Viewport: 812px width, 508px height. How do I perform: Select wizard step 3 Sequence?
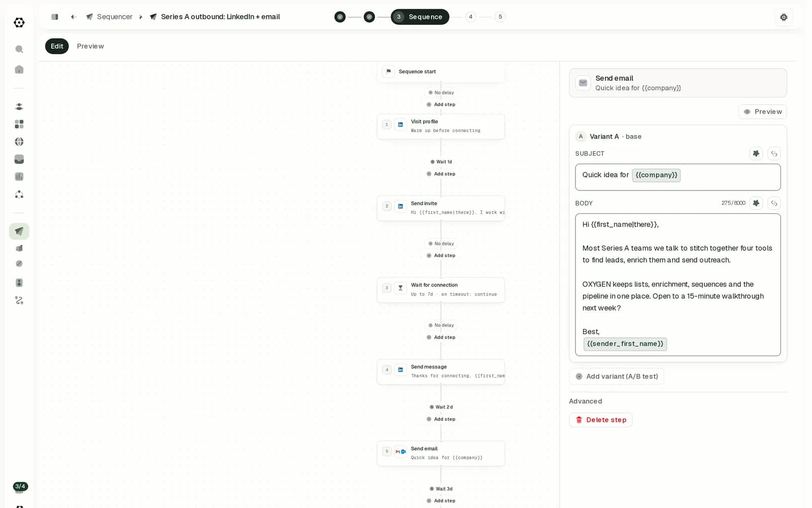(x=420, y=17)
